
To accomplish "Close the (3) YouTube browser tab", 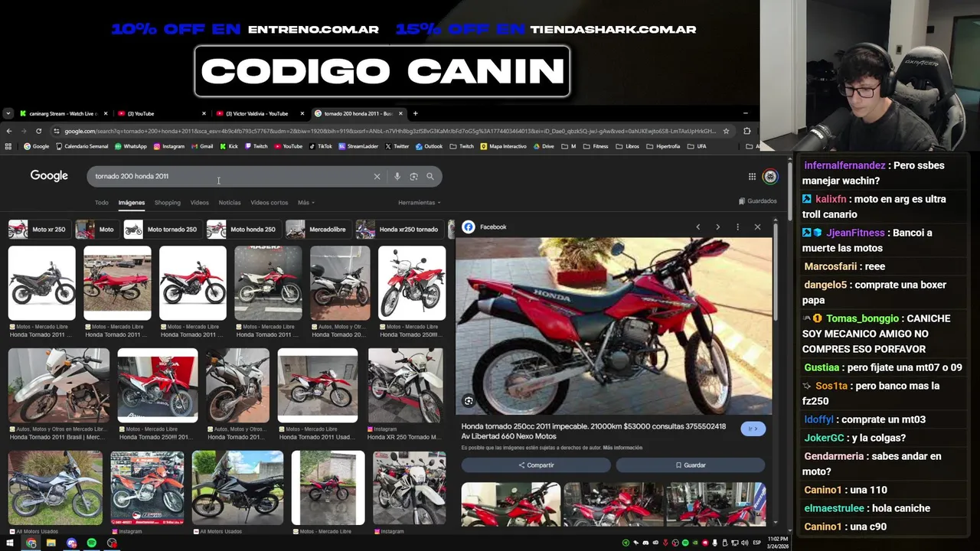I will [204, 113].
